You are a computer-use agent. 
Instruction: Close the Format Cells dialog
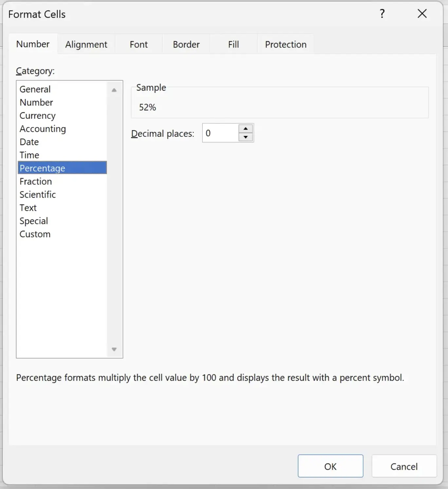click(x=422, y=14)
